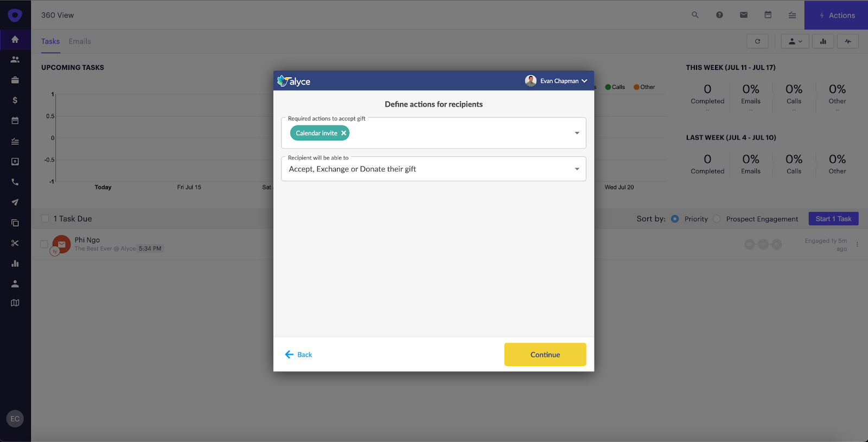Open the user filter dropdown button
Viewport: 868px width, 442px height.
[795, 41]
